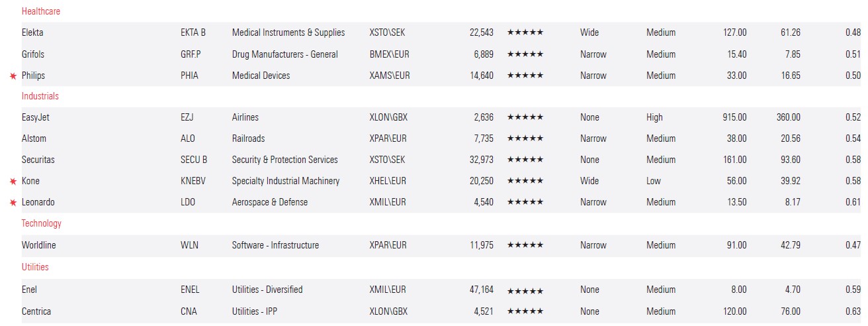Viewport: 868px width, 326px height.
Task: Click the star rating for Enel
Action: click(525, 290)
